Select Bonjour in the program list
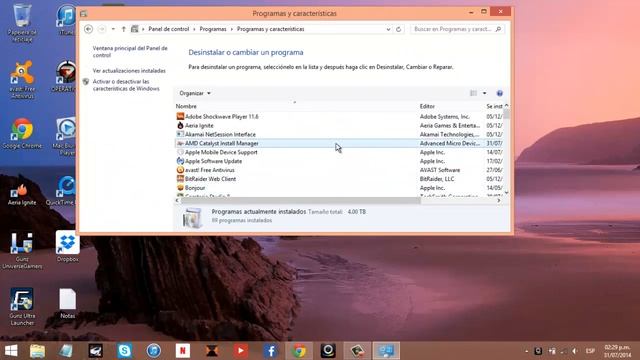Screen dimensions: 640x360 click(x=339, y=188)
